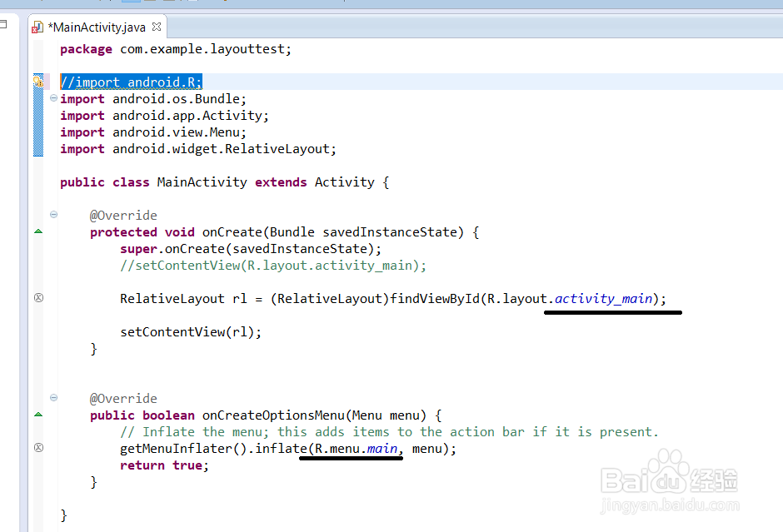Click the "setContentView(rl);" statement
The image size is (783, 532).
[x=190, y=332]
